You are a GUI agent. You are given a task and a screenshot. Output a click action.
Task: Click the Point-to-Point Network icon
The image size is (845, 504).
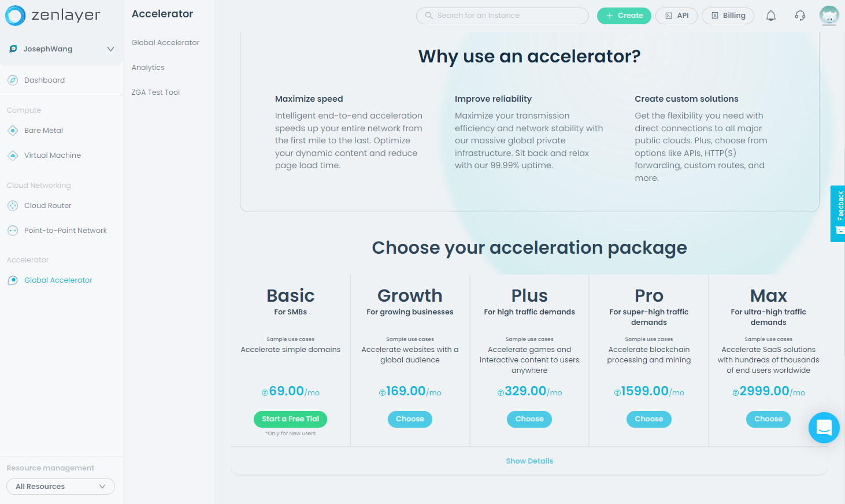click(x=13, y=231)
